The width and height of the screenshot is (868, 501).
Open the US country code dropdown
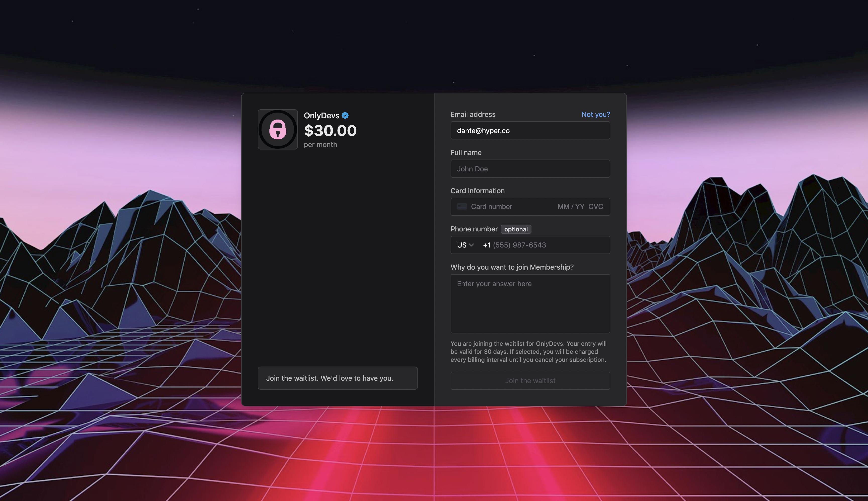[465, 245]
